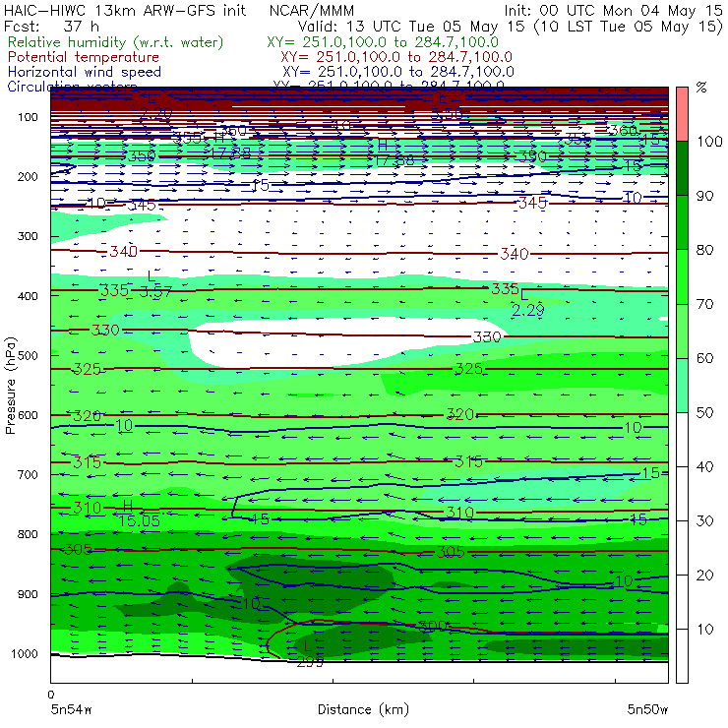Click the 80–90% green colorbar segment
The image size is (728, 728).
click(682, 222)
